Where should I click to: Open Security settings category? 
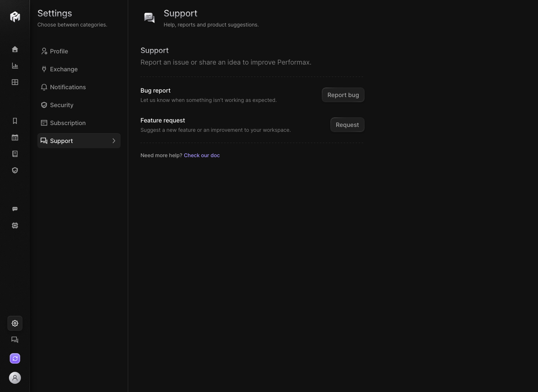coord(79,105)
